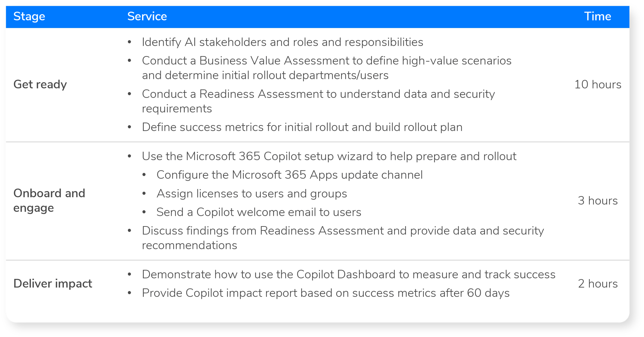Click the Discuss findings from Readiness Assessment bullet
The image size is (644, 337).
tap(343, 238)
